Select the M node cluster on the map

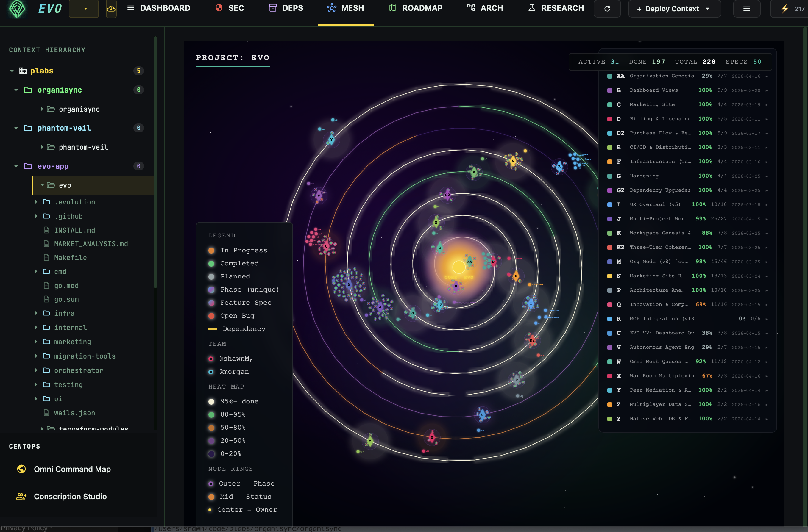(349, 284)
